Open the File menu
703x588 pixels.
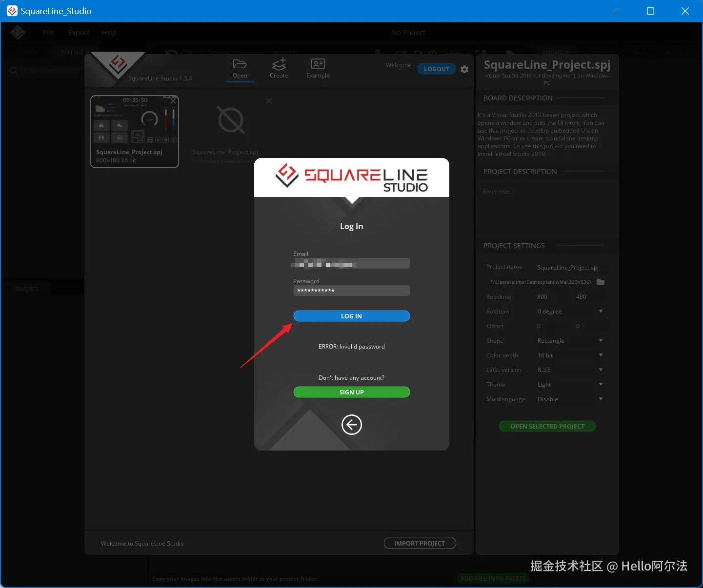[48, 33]
